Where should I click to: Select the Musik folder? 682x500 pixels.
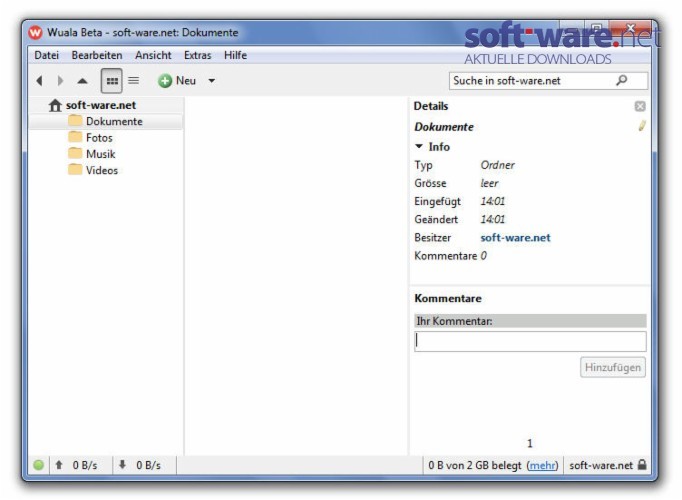(100, 154)
